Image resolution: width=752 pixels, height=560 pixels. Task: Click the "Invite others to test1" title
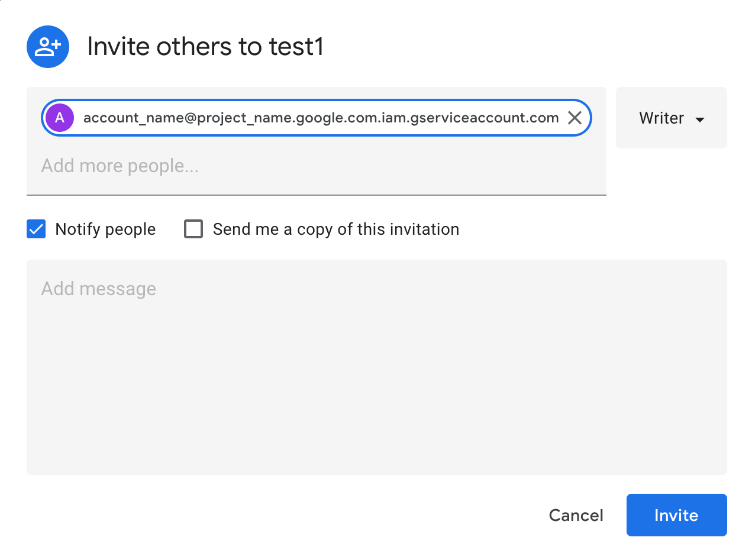tap(205, 47)
